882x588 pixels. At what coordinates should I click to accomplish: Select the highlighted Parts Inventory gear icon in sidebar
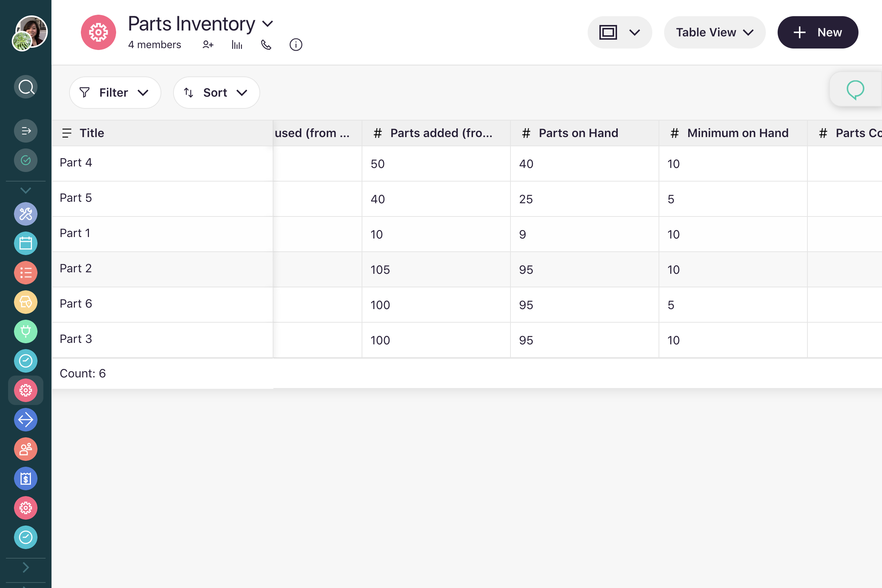coord(26,390)
